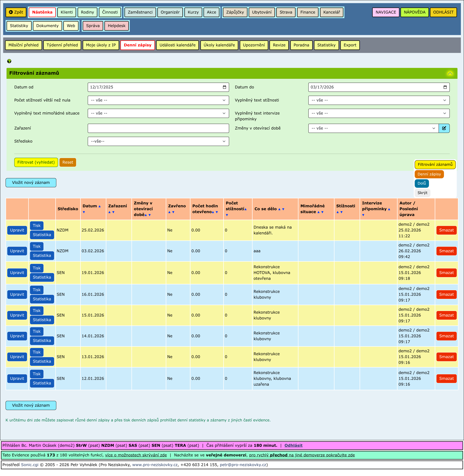Screen dimensions: 464x476
Task: Sort Co se dělo column descending arrow
Action: [x=283, y=209]
